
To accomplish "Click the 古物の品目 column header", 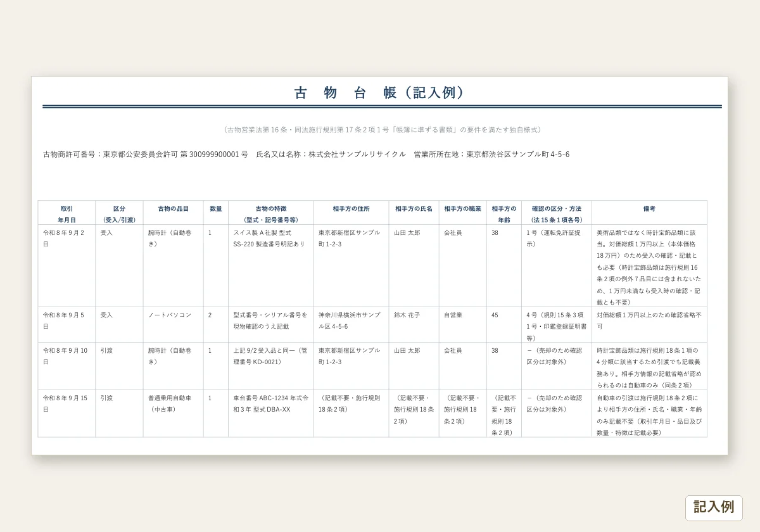I will [173, 213].
